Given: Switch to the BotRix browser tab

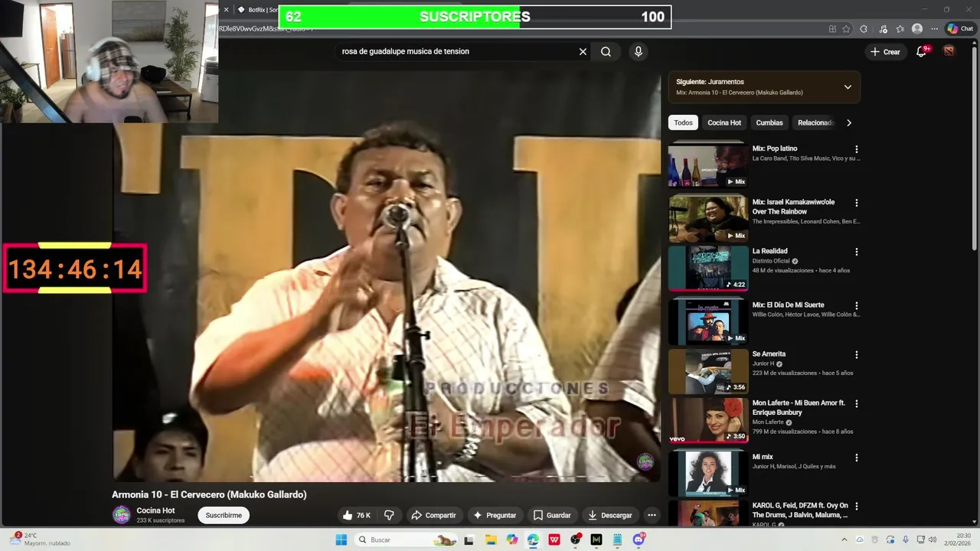Looking at the screenshot, I should click(257, 10).
